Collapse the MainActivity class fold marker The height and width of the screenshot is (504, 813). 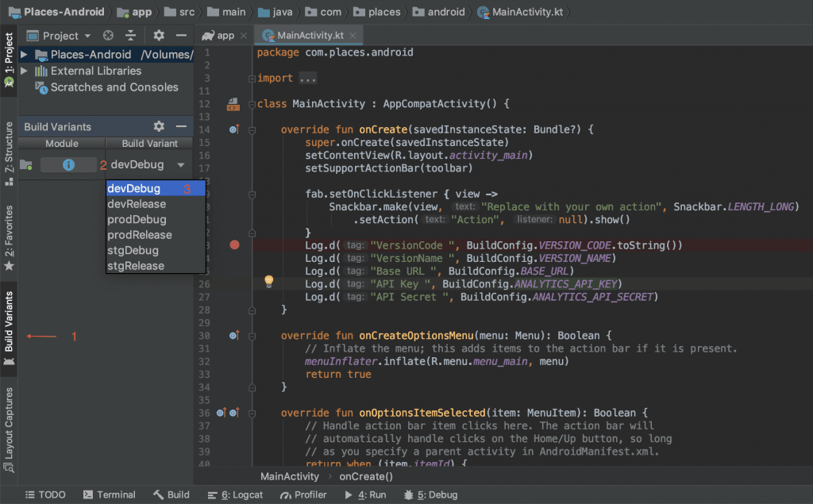tap(252, 104)
